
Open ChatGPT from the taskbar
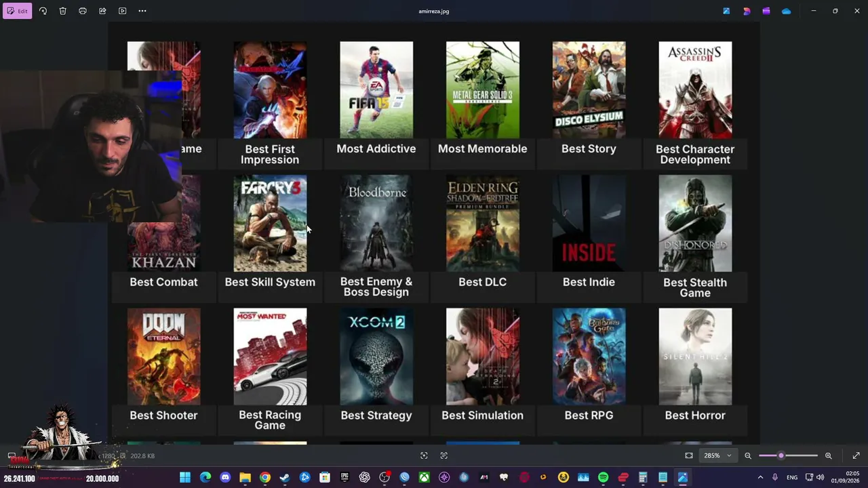pyautogui.click(x=365, y=477)
